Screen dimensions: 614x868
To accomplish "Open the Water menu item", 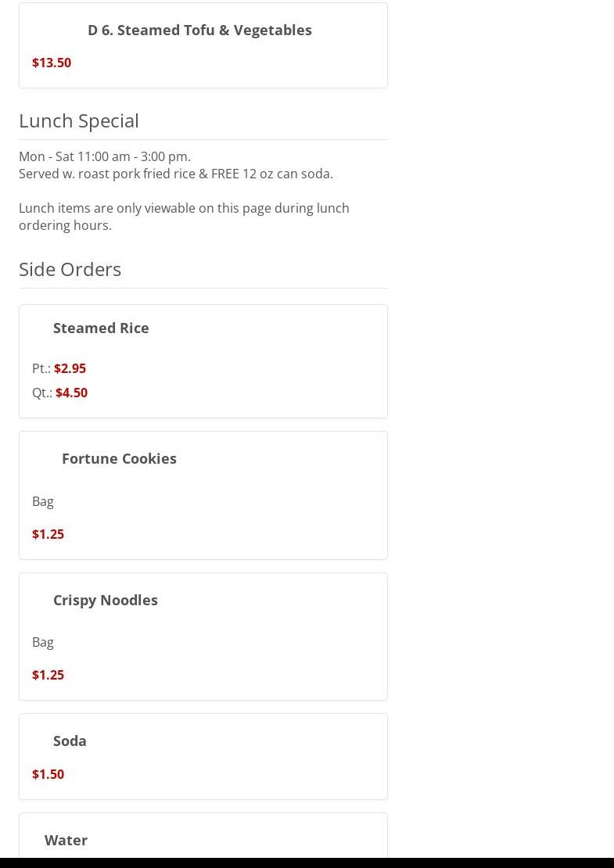I will (x=66, y=840).
